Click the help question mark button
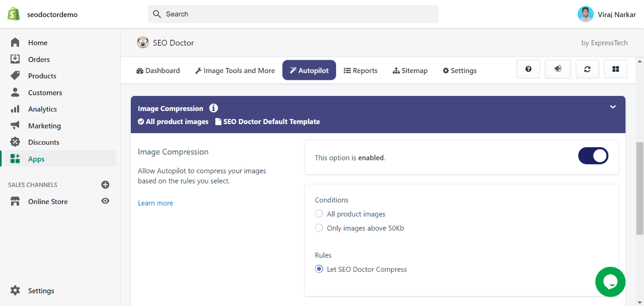 pyautogui.click(x=528, y=69)
